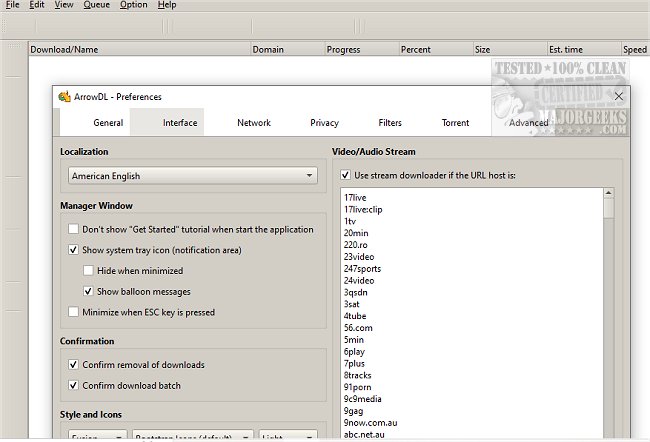650x442 pixels.
Task: Open the Queue menu
Action: click(97, 5)
